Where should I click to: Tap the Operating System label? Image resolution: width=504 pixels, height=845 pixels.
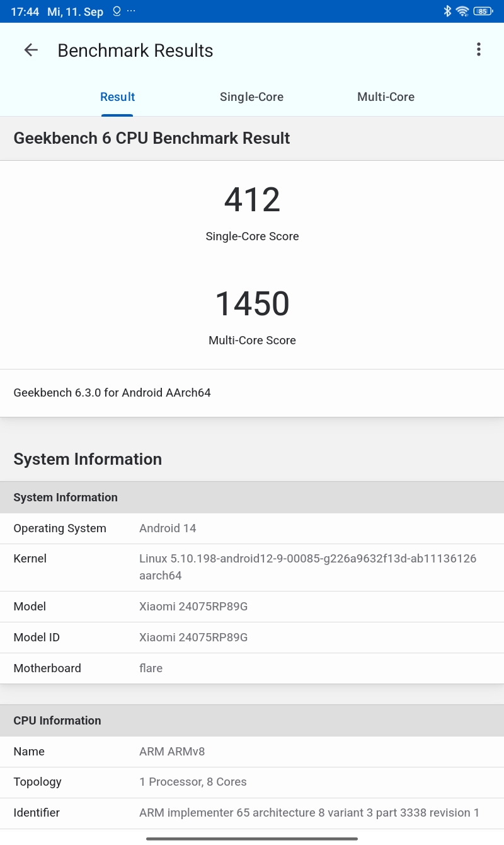coord(60,528)
